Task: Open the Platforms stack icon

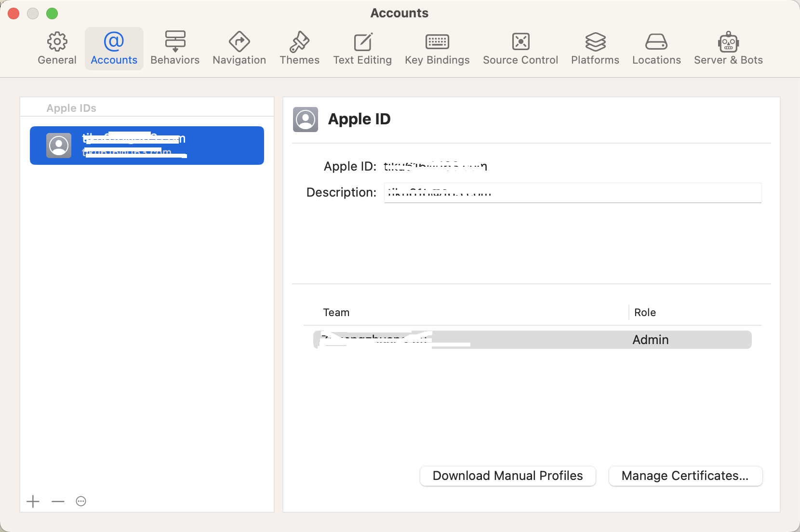Action: [595, 42]
